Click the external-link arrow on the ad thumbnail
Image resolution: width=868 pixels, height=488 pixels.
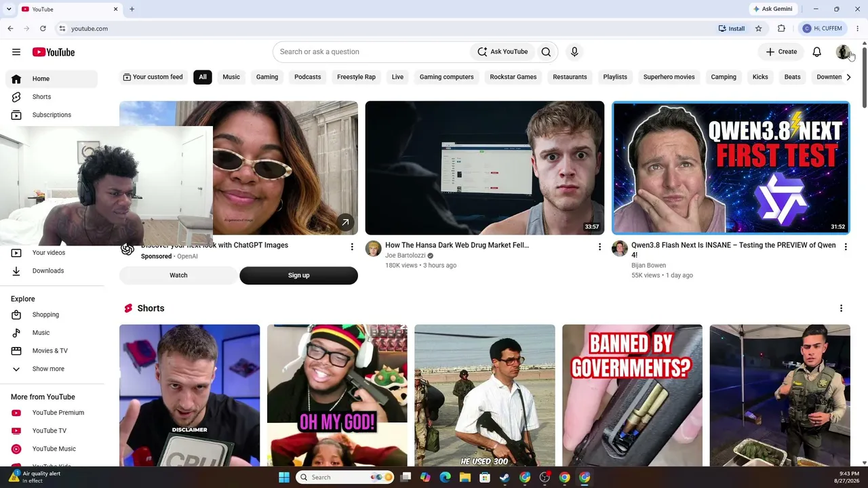pos(345,222)
